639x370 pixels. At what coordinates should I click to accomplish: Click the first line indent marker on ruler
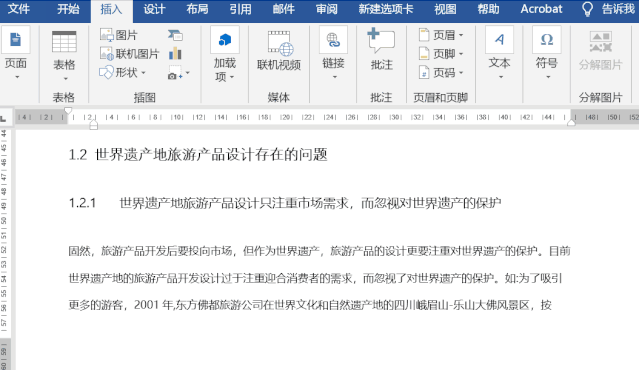coord(68,110)
